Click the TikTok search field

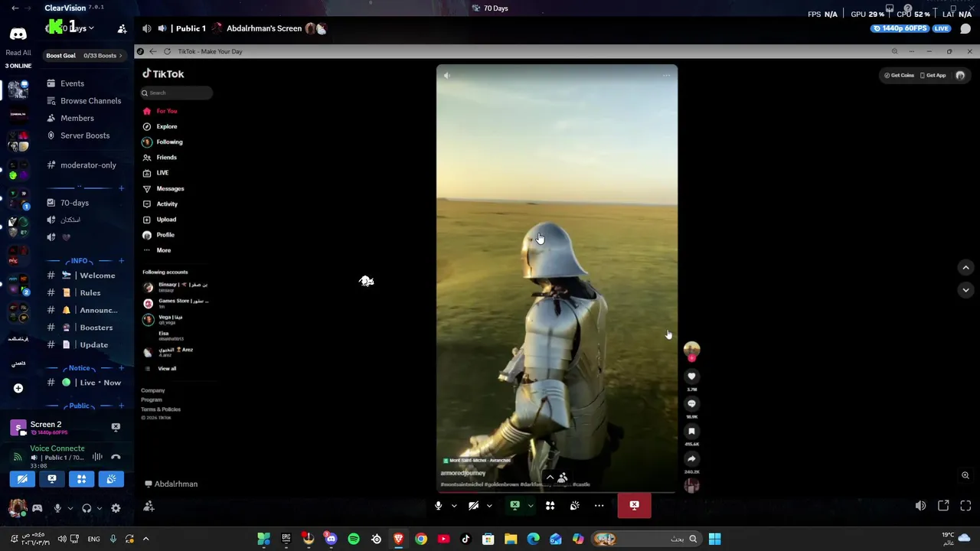coord(176,93)
